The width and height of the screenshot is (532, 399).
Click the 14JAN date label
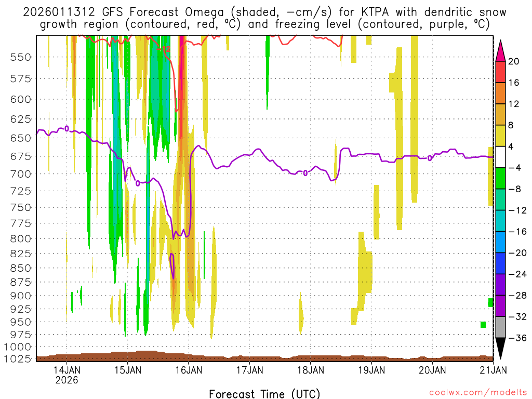(66, 369)
